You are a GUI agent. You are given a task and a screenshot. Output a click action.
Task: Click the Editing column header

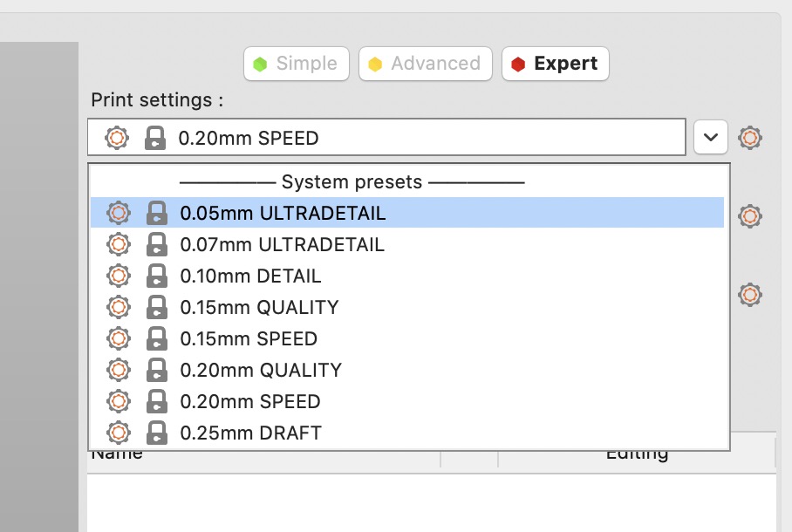pyautogui.click(x=636, y=454)
